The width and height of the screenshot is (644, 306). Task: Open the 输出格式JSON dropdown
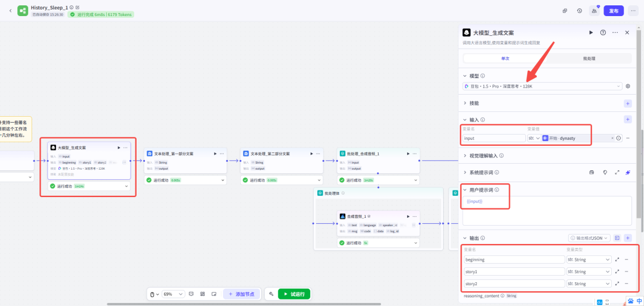[x=589, y=238]
